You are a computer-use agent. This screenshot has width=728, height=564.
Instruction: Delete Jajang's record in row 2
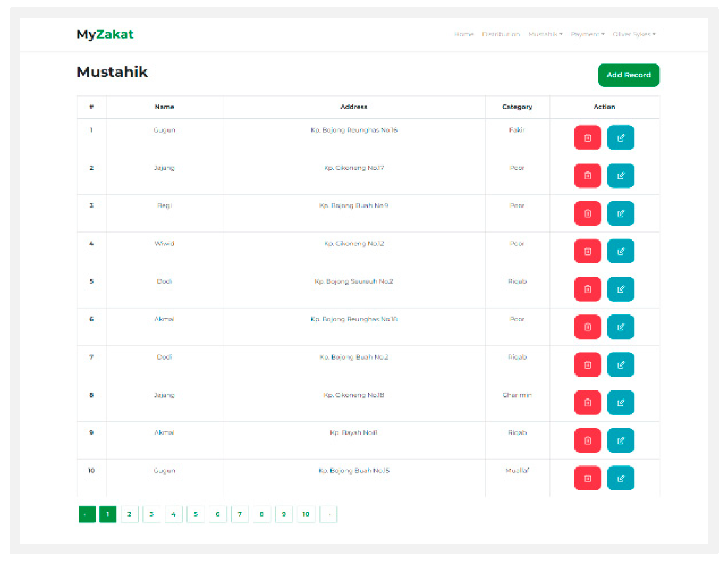click(x=587, y=176)
